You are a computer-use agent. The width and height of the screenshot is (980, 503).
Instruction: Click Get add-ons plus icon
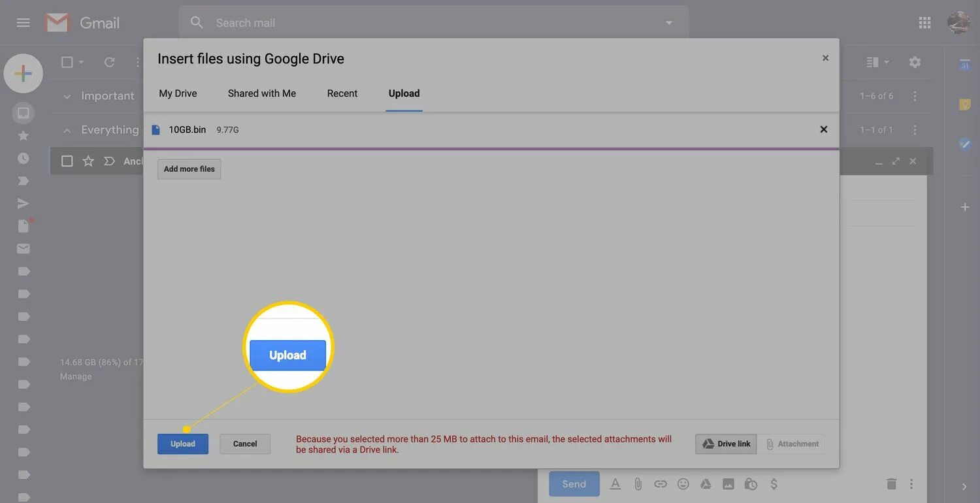point(965,207)
